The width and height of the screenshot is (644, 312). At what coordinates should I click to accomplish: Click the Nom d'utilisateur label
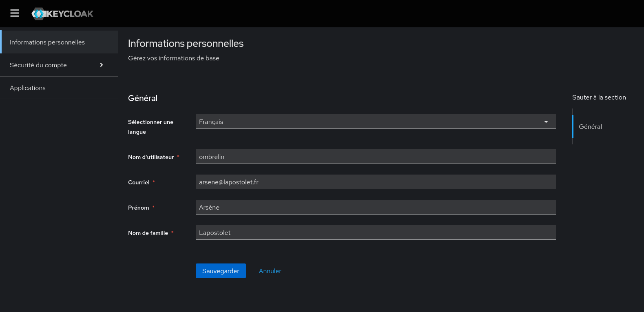[x=151, y=157]
